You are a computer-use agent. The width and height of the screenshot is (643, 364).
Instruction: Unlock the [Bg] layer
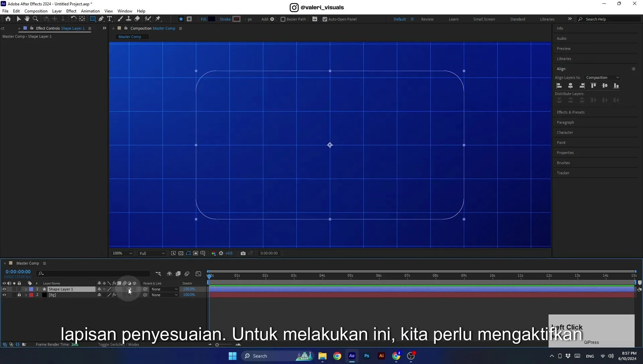(x=19, y=295)
